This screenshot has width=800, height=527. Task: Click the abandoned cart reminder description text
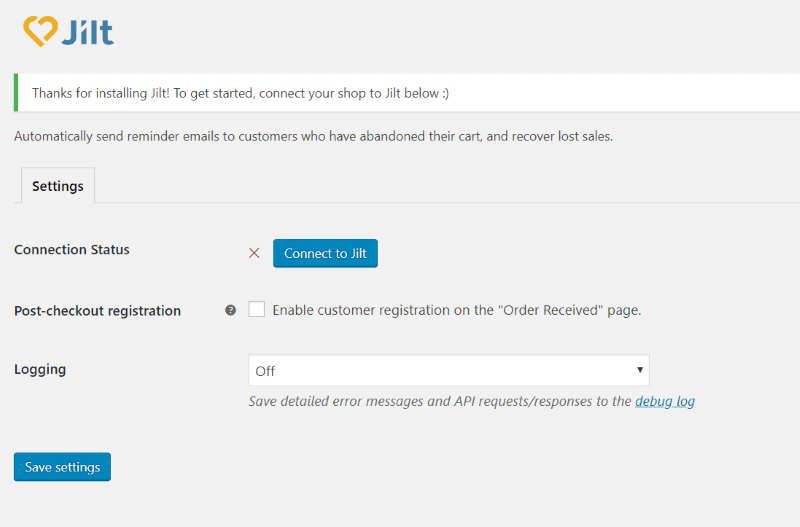(313, 137)
